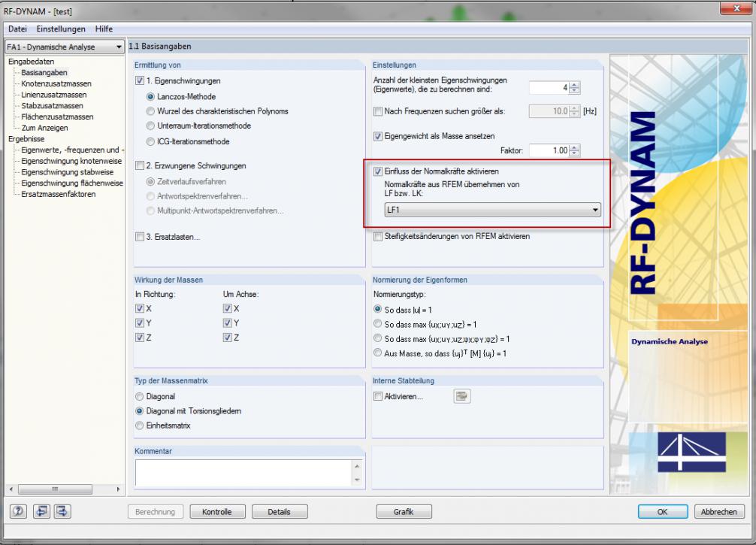Select Stabzusatzmassen in the tree
Viewport: 756px width, 545px height.
pyautogui.click(x=52, y=106)
